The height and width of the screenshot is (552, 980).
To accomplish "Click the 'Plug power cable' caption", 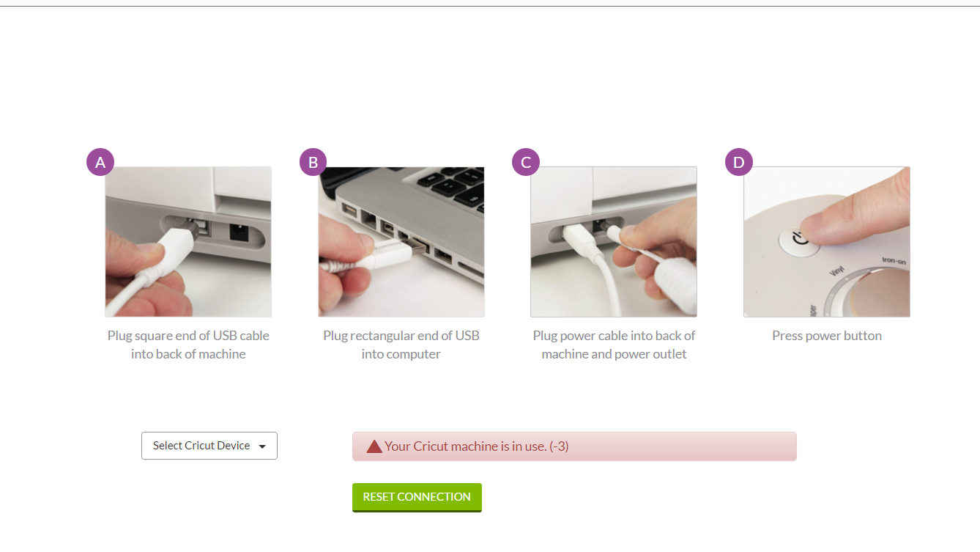I will [x=614, y=345].
